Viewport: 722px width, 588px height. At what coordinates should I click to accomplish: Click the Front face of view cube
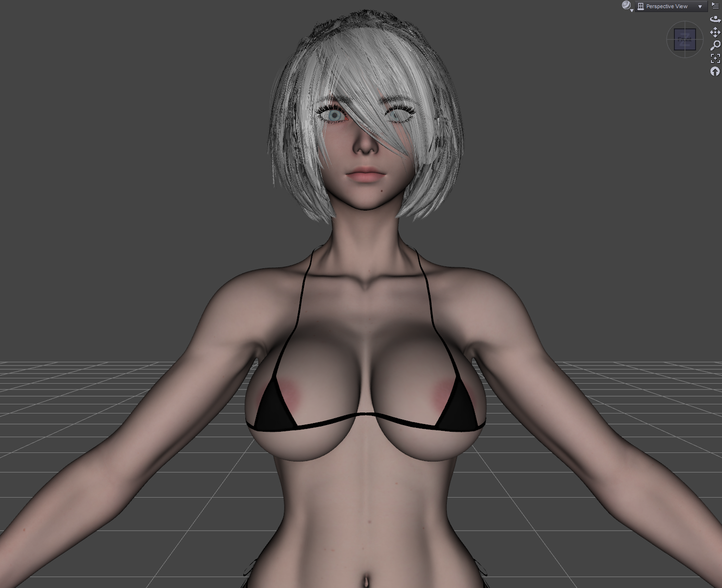pyautogui.click(x=685, y=39)
